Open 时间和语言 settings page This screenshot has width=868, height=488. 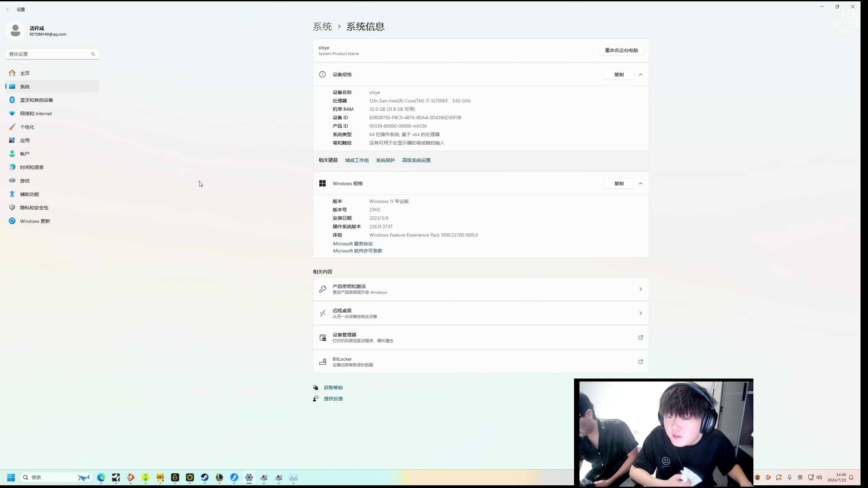point(52,167)
